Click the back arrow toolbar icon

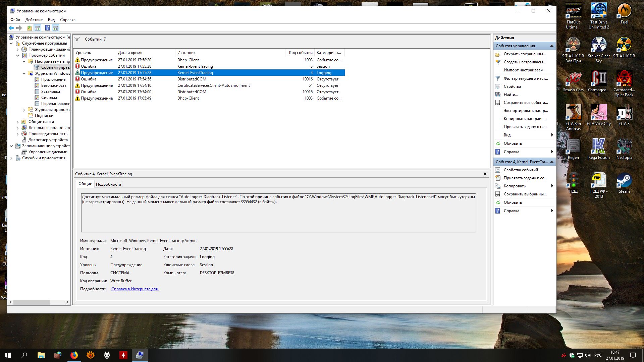(x=11, y=28)
